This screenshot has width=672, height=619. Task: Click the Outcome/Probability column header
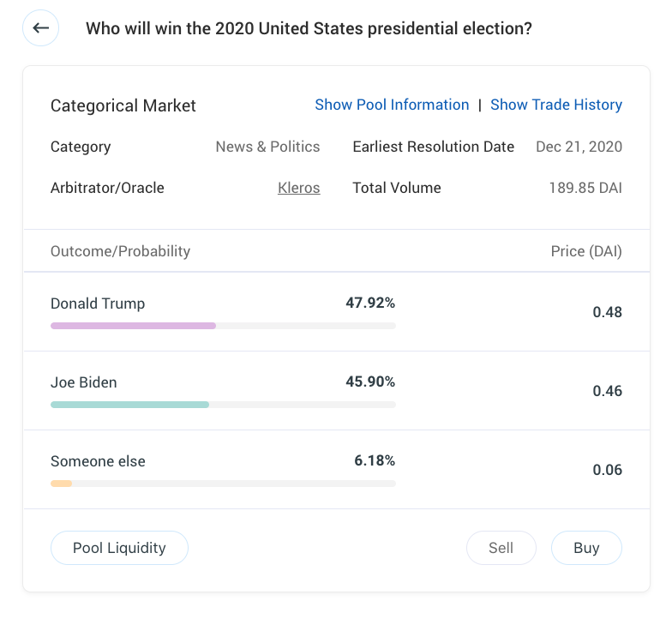(120, 251)
